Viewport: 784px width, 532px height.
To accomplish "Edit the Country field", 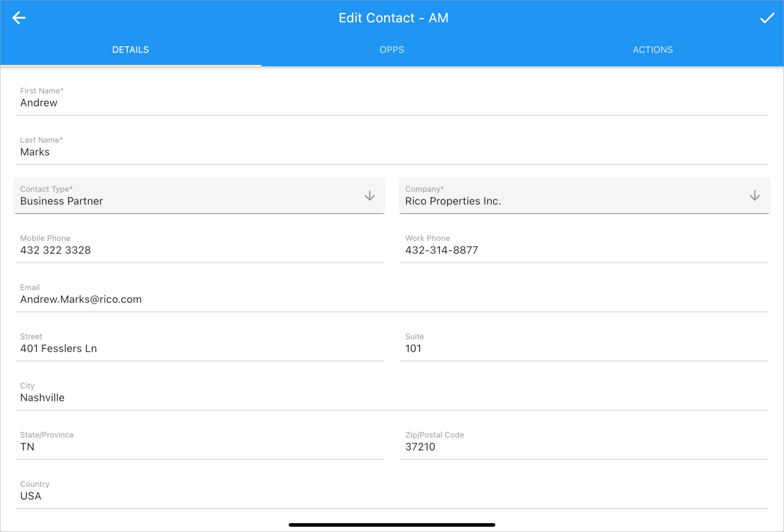I will pos(392,491).
